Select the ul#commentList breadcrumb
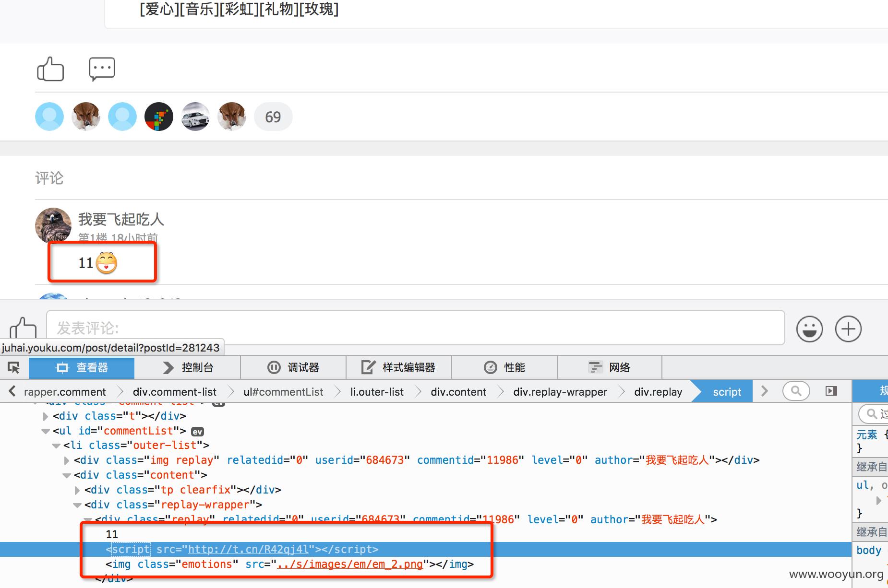This screenshot has height=588, width=888. click(x=283, y=392)
